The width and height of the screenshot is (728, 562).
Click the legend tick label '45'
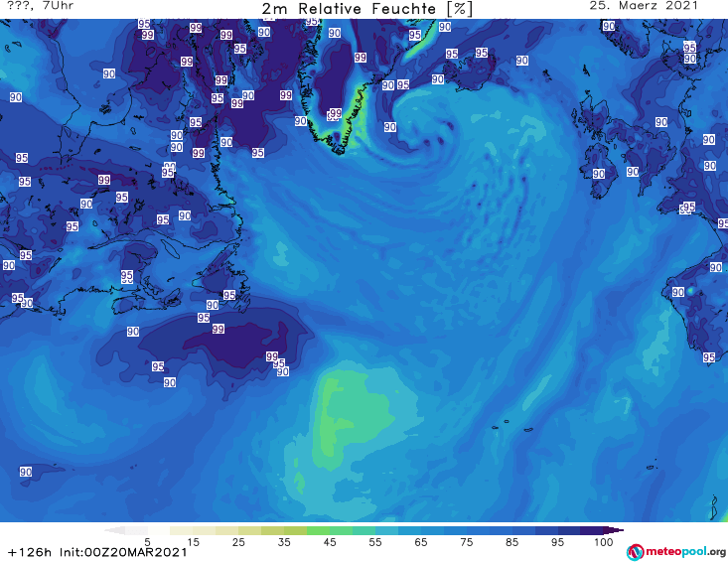(329, 541)
